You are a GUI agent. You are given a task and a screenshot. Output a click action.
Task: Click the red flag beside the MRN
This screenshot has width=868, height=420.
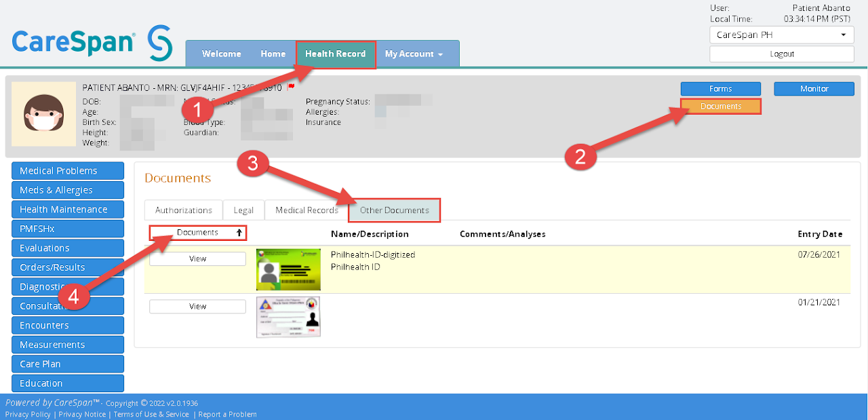291,88
